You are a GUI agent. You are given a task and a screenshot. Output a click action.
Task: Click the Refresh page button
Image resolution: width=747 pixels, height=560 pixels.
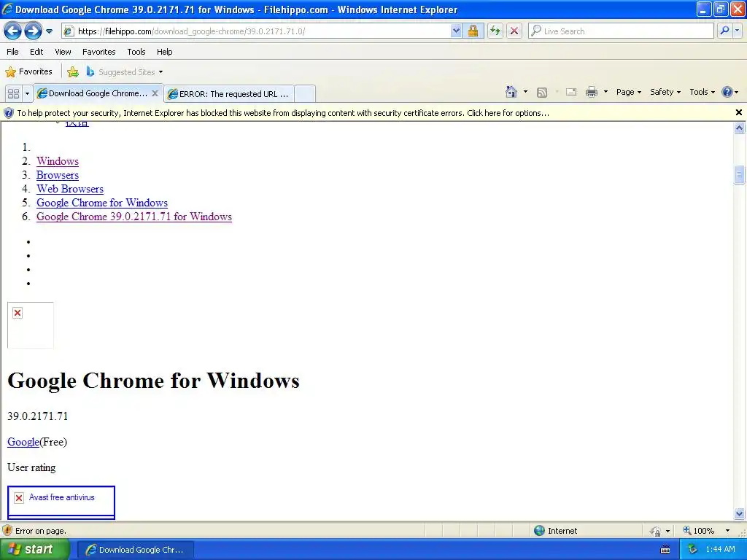pos(495,31)
